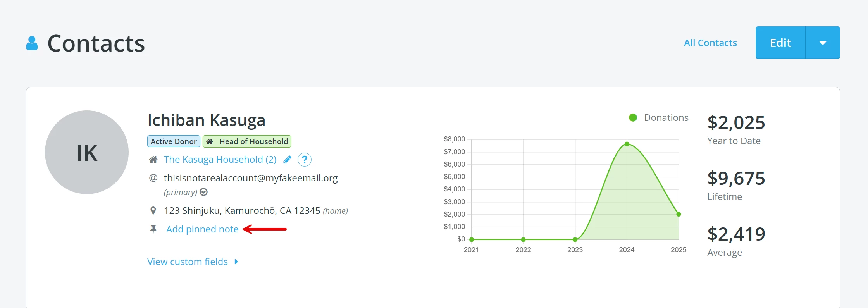The image size is (868, 308).
Task: Click the 2022 data point on chart
Action: click(x=524, y=239)
